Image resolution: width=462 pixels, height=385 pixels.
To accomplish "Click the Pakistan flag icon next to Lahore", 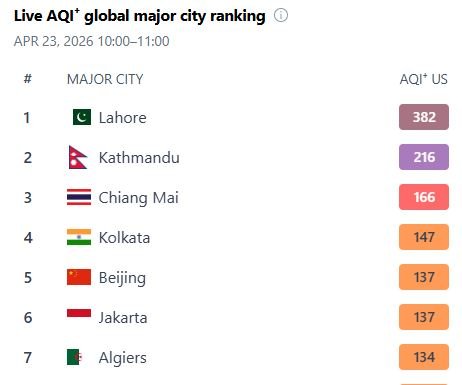I will tap(82, 117).
